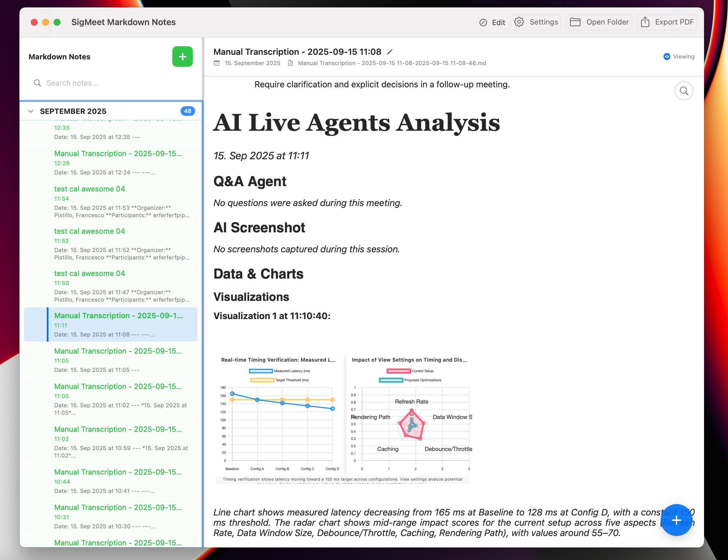
Task: Click the share icon on Export PDF
Action: [x=645, y=22]
